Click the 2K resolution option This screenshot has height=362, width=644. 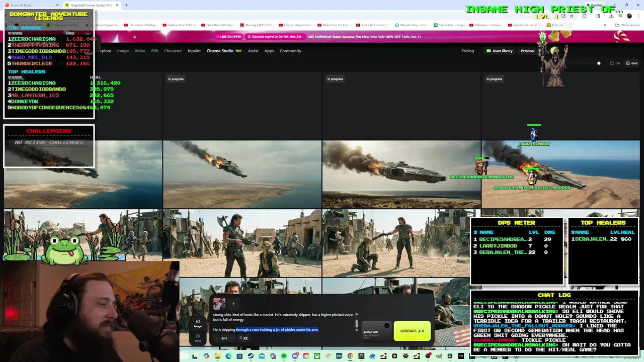pos(244,338)
